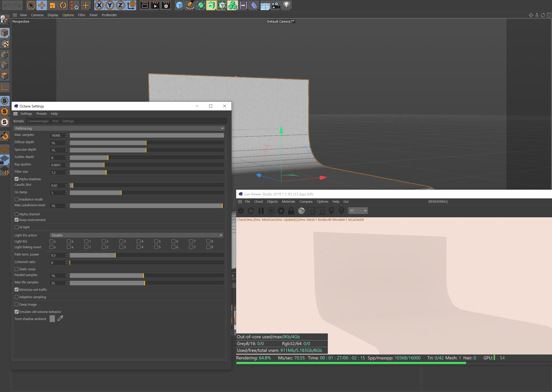Screen dimensions: 552x392
Task: Click the Scale tool icon
Action: pyautogui.click(x=52, y=5)
